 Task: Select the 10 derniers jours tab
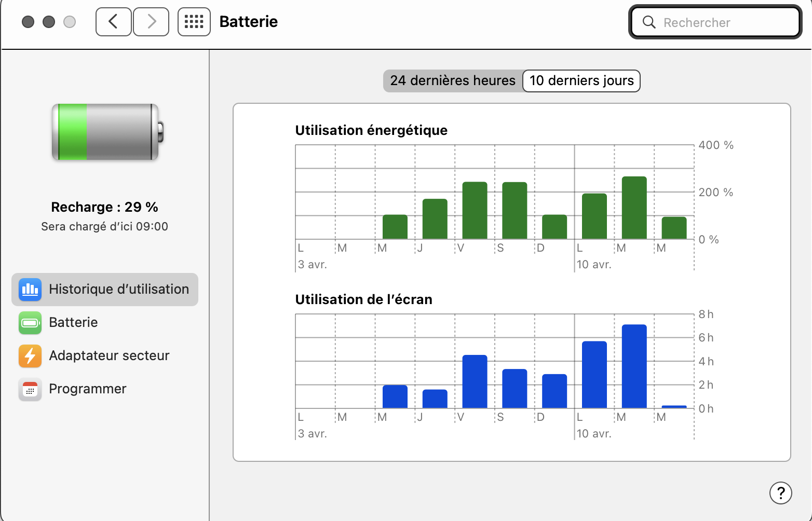tap(581, 81)
